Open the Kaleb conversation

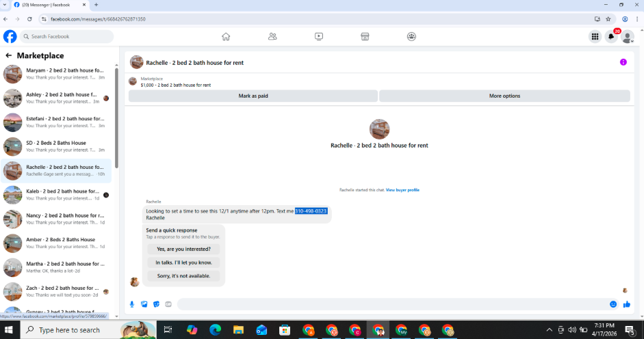[x=56, y=195]
